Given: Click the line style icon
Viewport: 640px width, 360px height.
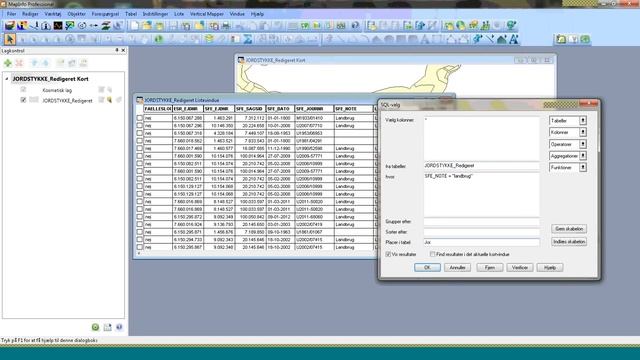Looking at the screenshot, I should coord(490,39).
